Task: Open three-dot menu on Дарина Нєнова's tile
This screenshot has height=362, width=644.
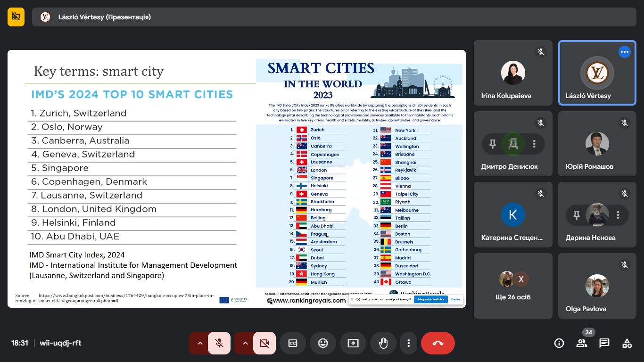Action: [618, 215]
